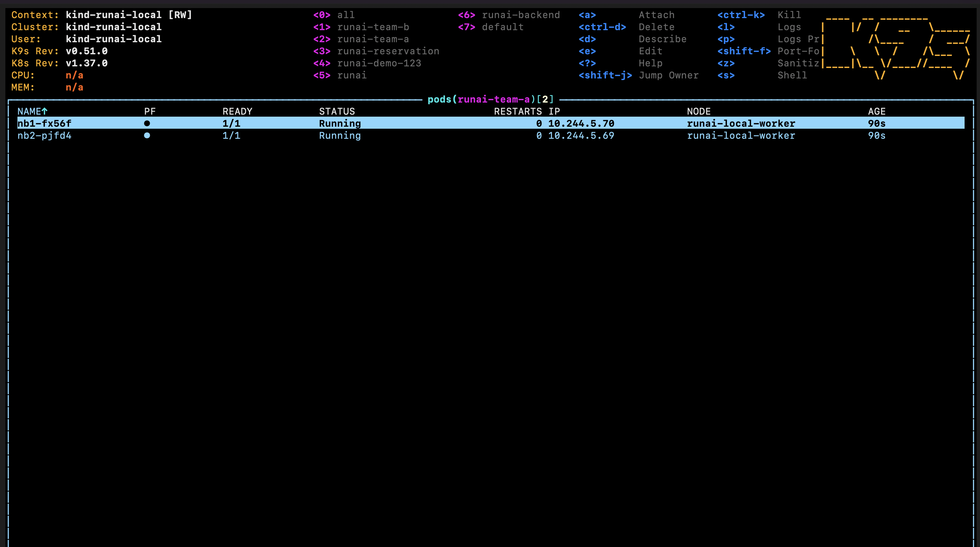
Task: Click Running status of nb2-pjfd4
Action: pyautogui.click(x=340, y=135)
